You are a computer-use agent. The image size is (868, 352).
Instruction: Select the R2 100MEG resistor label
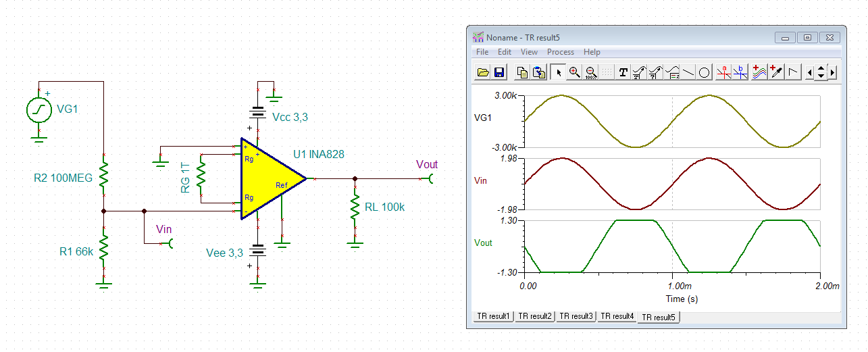(x=63, y=178)
